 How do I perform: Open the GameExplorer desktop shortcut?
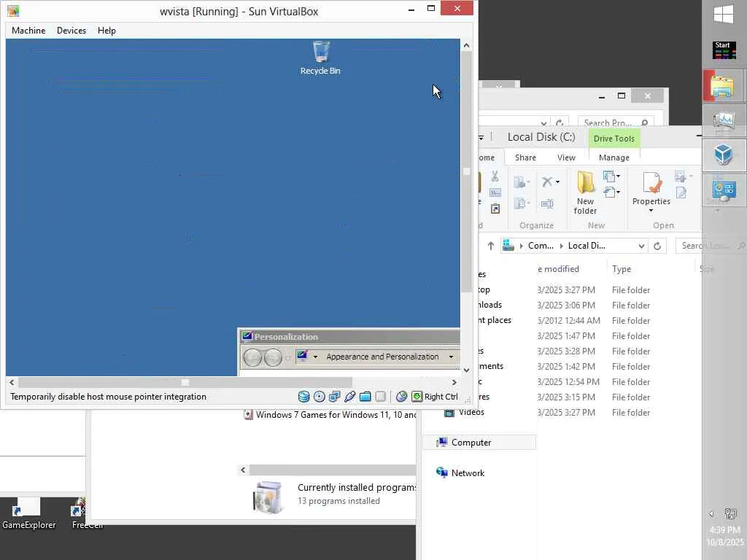[x=28, y=514]
